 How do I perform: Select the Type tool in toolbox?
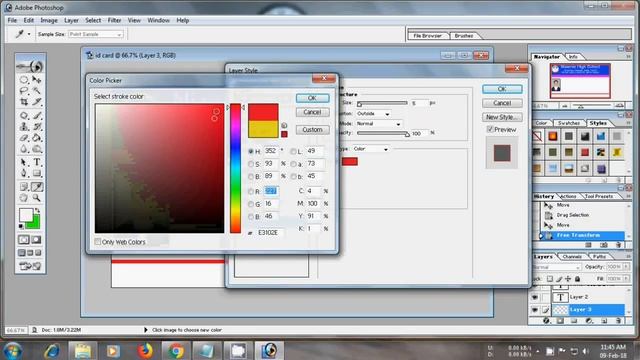tap(36, 162)
